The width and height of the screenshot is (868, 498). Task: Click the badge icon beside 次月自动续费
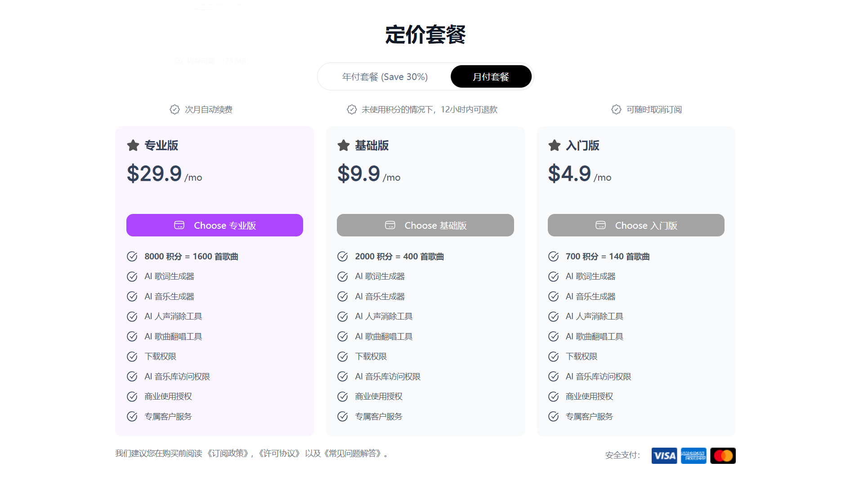pyautogui.click(x=174, y=109)
